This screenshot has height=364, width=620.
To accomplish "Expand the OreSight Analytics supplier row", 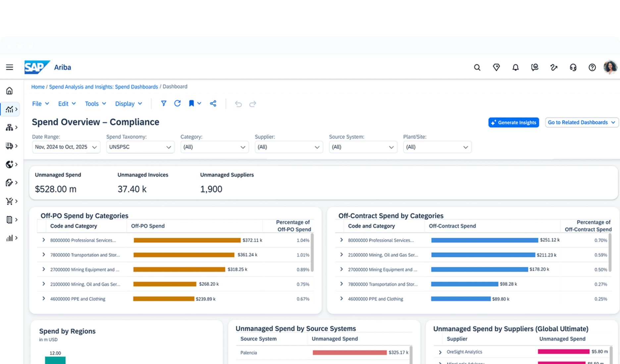I will point(440,352).
